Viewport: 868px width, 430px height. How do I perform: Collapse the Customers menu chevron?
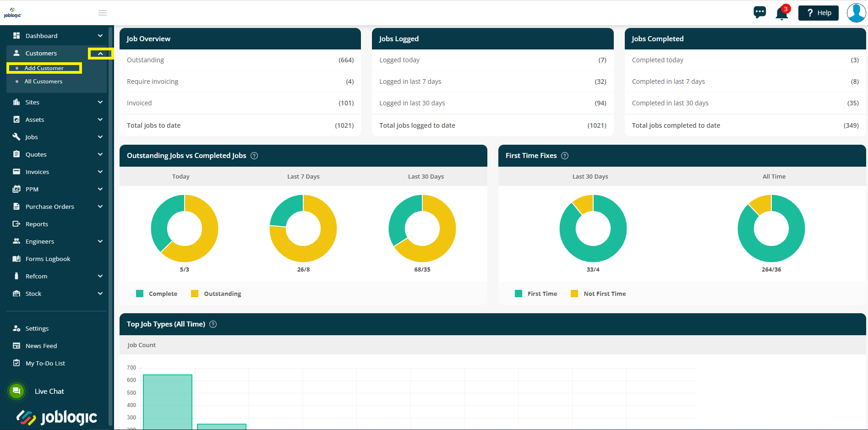point(100,54)
